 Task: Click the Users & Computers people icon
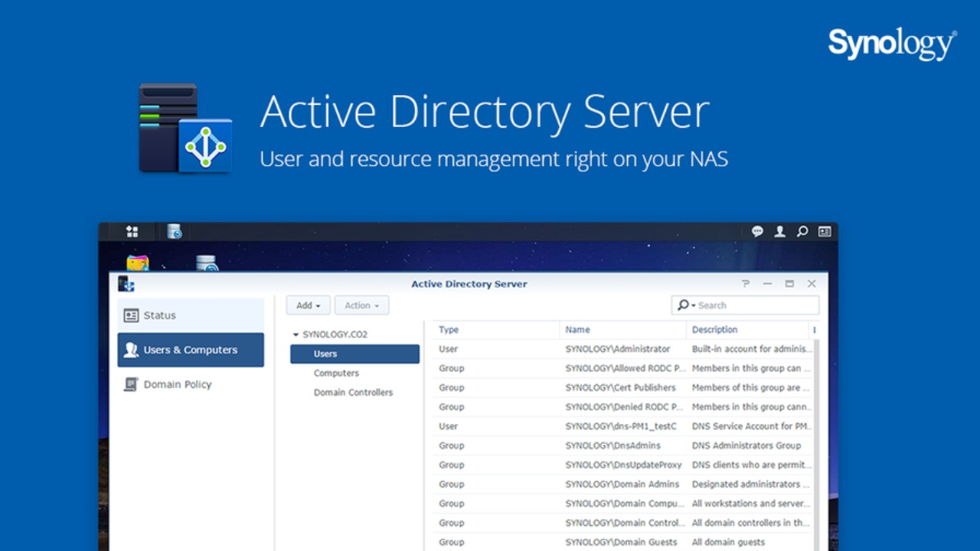tap(131, 350)
